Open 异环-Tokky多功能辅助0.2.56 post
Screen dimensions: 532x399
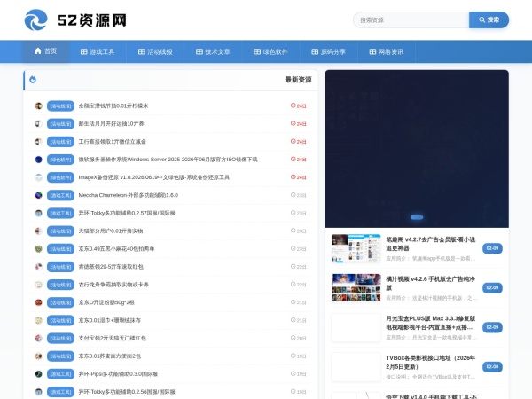127,392
